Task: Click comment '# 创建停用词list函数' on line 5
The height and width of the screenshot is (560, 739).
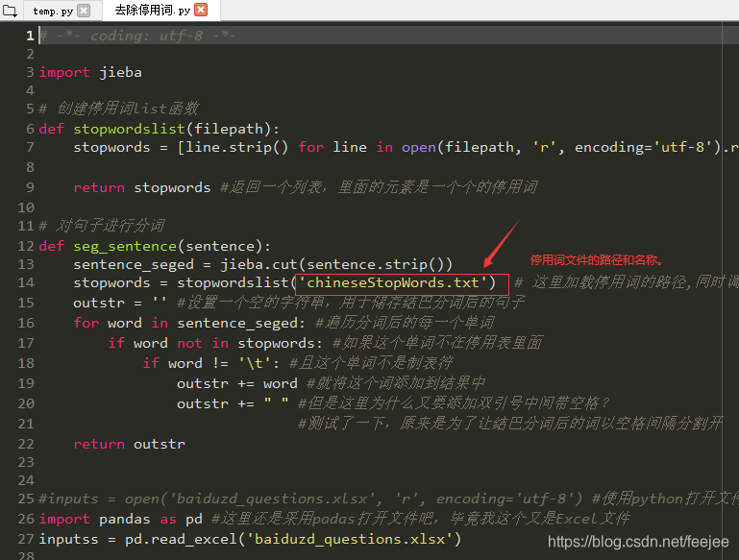Action: 118,109
